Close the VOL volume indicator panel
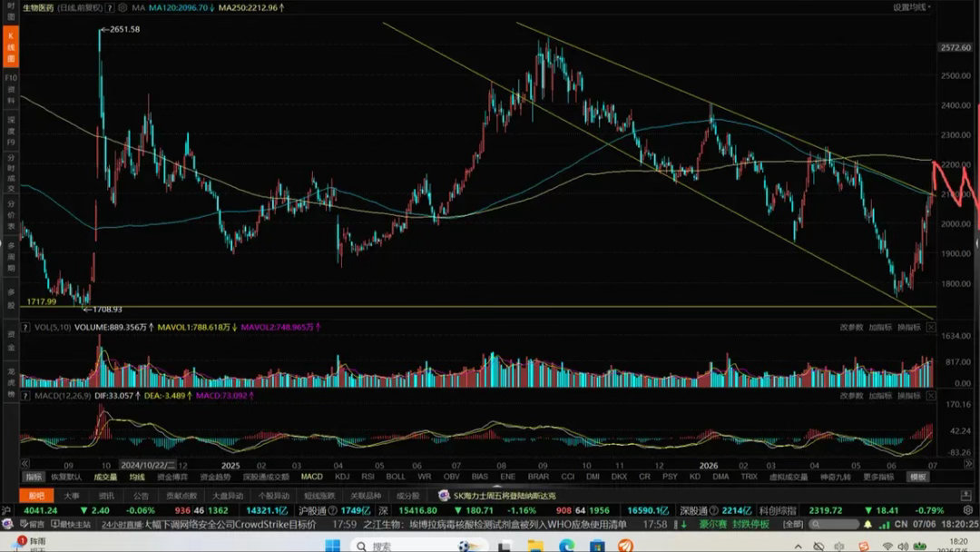Viewport: 980px width, 552px height. click(x=931, y=327)
